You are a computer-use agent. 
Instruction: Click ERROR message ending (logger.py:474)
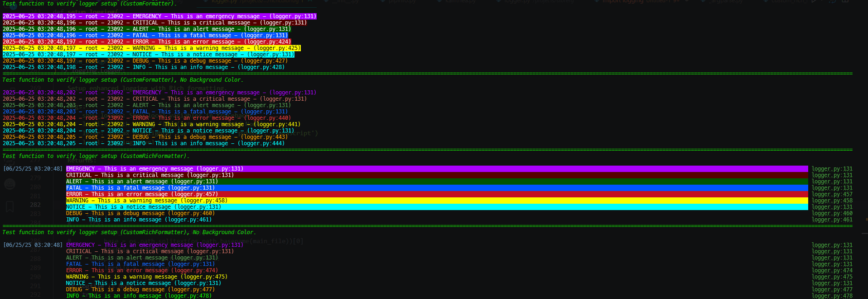coord(142,270)
